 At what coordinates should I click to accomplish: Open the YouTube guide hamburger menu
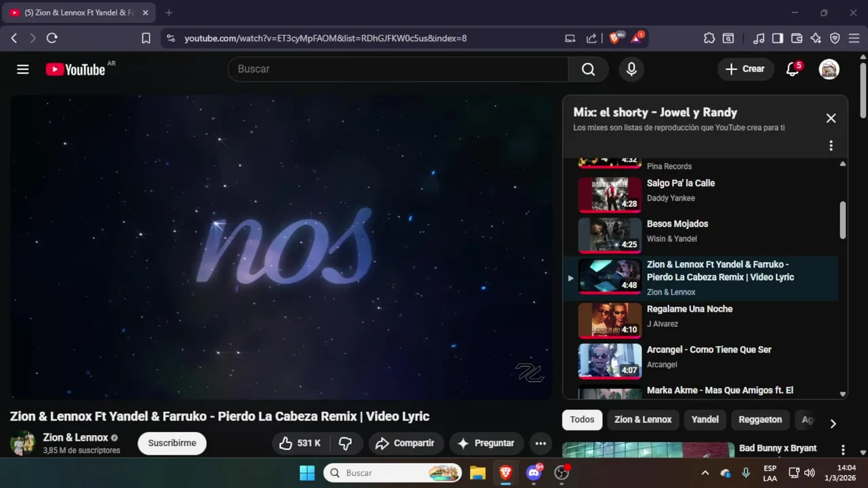pos(23,69)
